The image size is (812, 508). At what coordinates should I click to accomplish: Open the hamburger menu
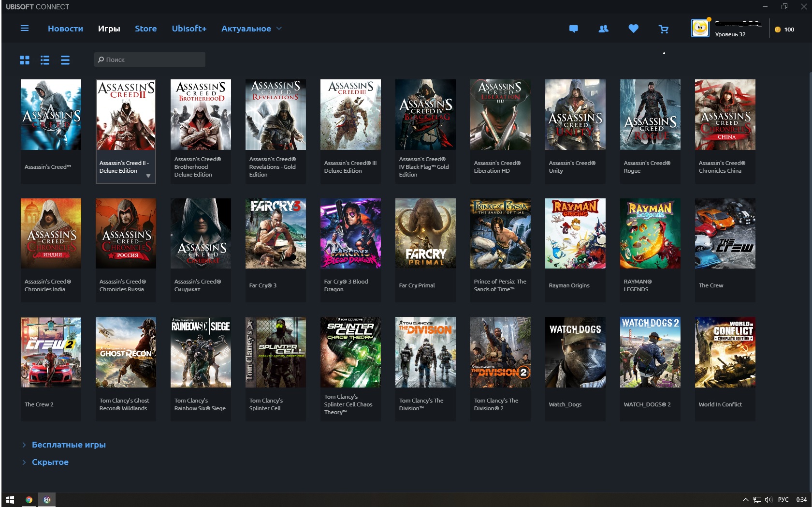pyautogui.click(x=25, y=29)
